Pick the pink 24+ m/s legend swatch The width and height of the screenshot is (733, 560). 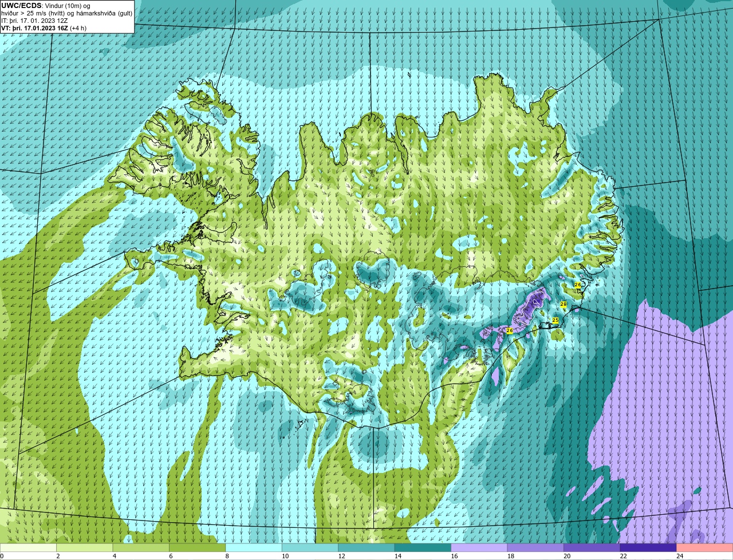(705, 547)
